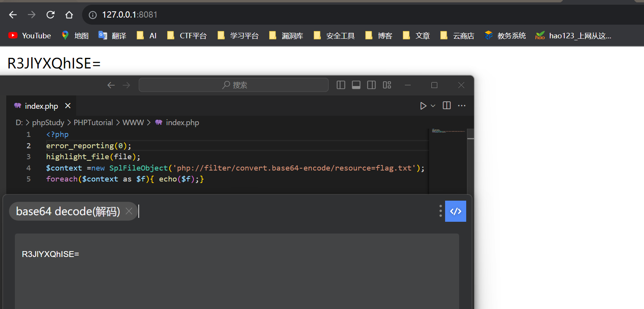
Task: Toggle the VS Code primary sidebar
Action: (341, 85)
